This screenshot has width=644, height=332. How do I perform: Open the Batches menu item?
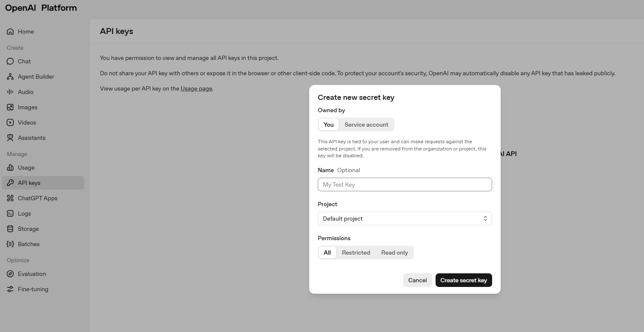(x=28, y=244)
